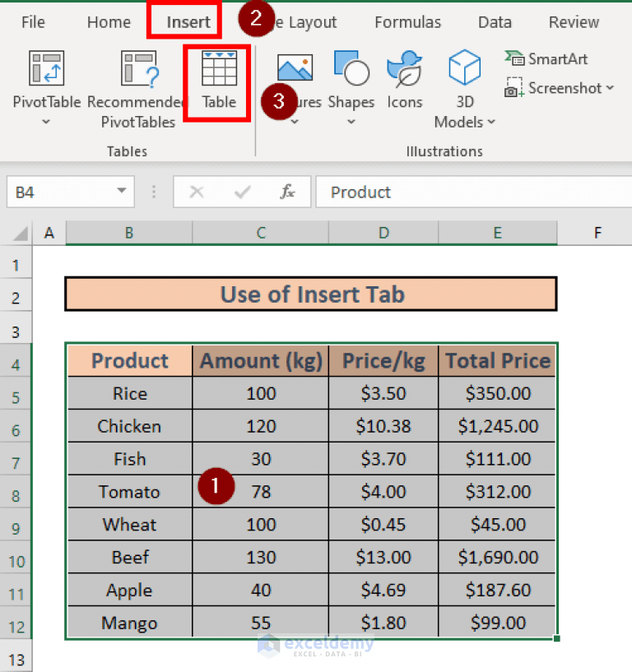Open the Name Box dropdown arrow
Image resolution: width=632 pixels, height=672 pixels.
122,191
